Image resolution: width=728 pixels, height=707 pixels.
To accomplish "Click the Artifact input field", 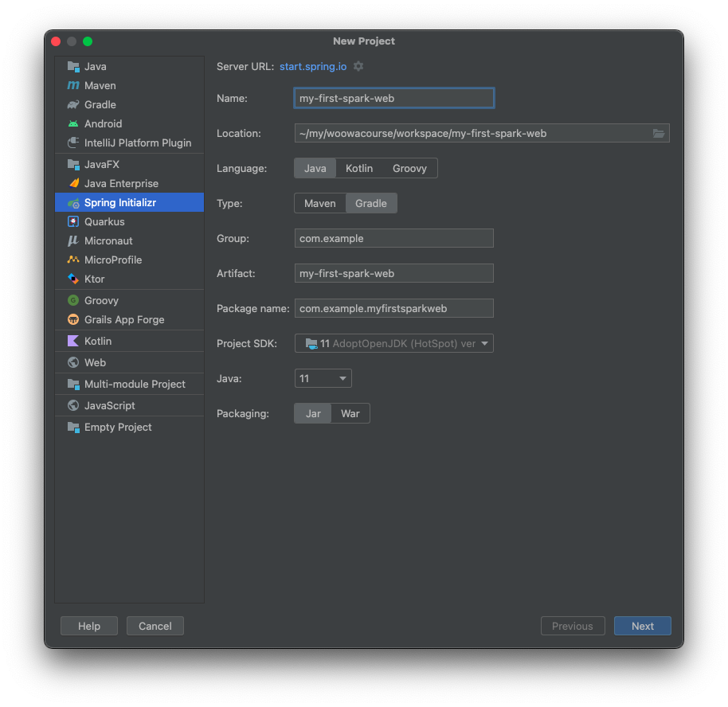I will coord(393,273).
